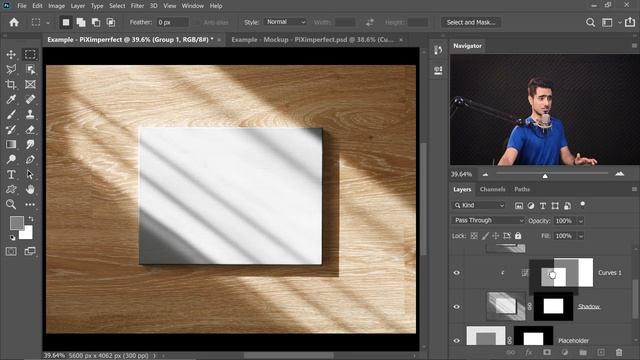
Task: Select the Path Selection tool
Action: [x=30, y=174]
